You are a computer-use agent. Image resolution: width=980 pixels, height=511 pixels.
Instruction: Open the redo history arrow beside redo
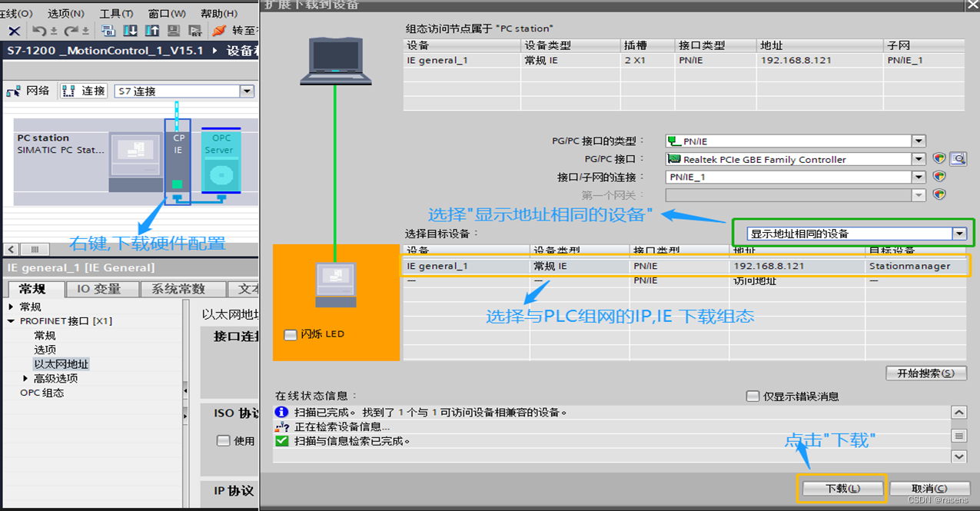pyautogui.click(x=85, y=32)
